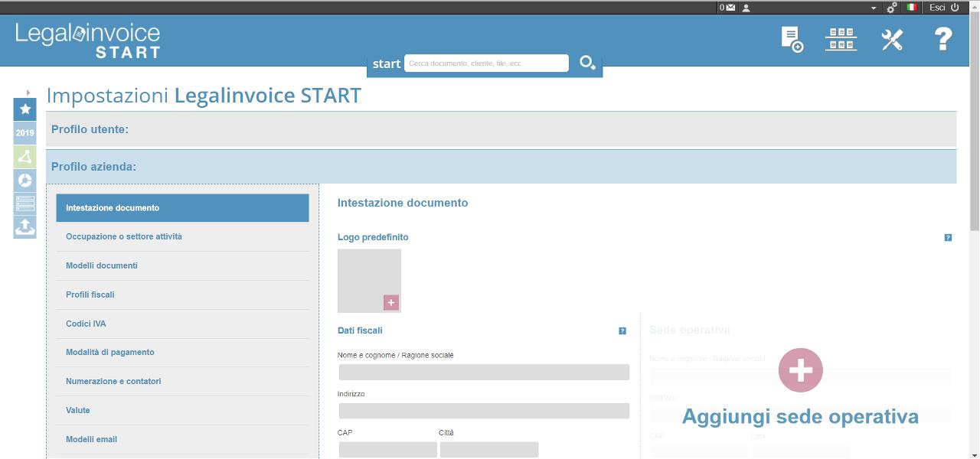980x459 pixels.
Task: Open the wrench and screwdriver settings icon
Action: pos(892,40)
